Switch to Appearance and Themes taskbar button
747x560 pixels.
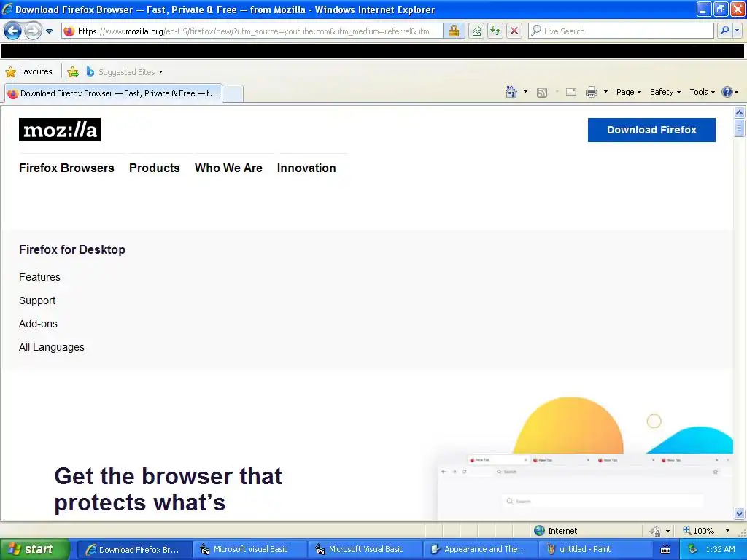[479, 550]
